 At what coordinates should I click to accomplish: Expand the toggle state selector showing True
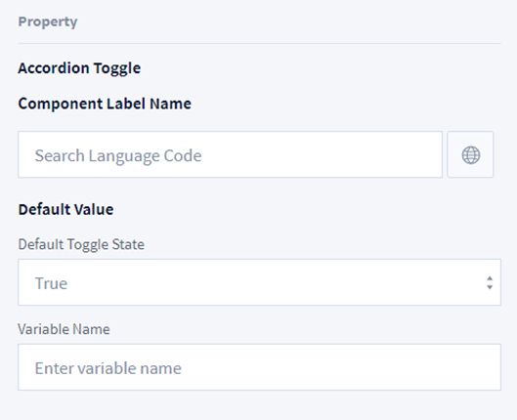(260, 282)
